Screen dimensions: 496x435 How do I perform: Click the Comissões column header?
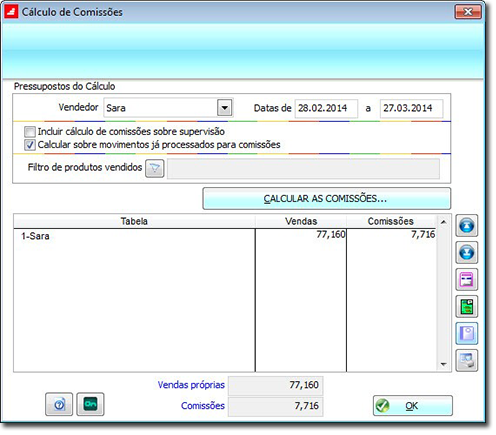coord(391,221)
